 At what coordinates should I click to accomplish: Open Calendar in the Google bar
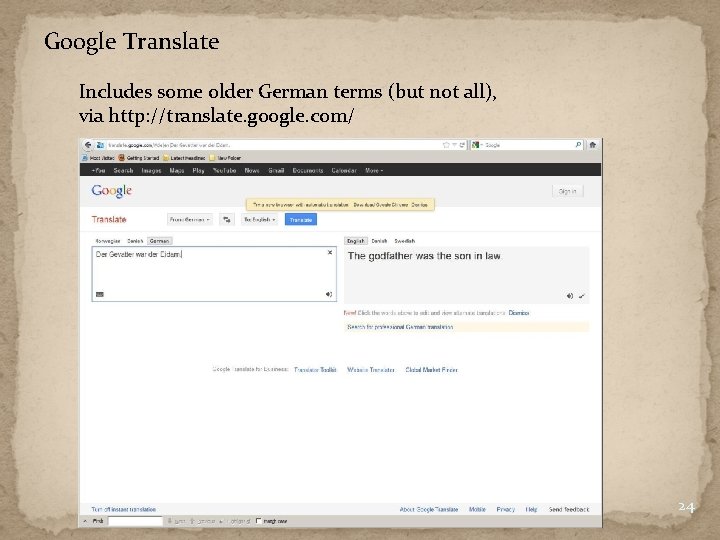click(344, 170)
